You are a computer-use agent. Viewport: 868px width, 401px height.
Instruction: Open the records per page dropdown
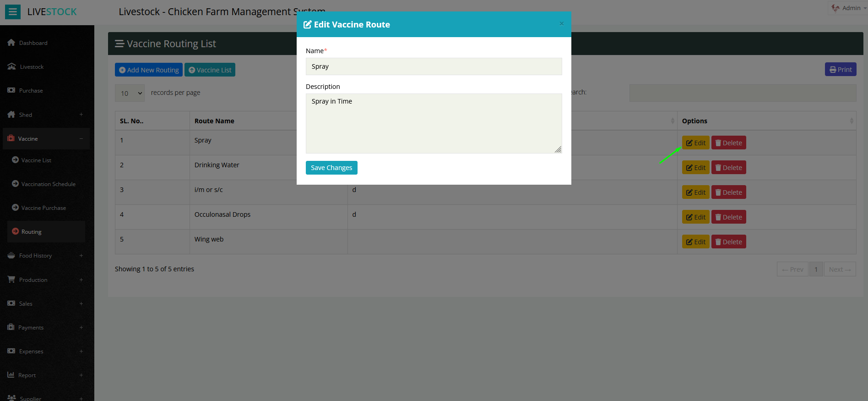click(x=130, y=93)
